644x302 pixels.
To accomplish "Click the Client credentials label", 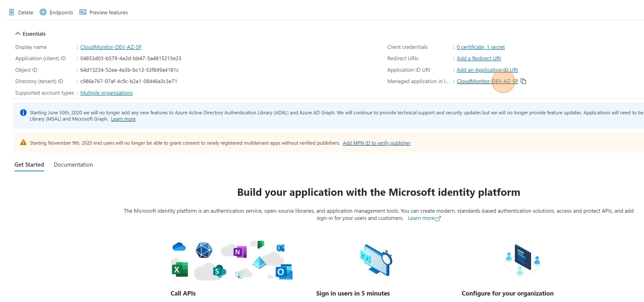I will (x=407, y=47).
